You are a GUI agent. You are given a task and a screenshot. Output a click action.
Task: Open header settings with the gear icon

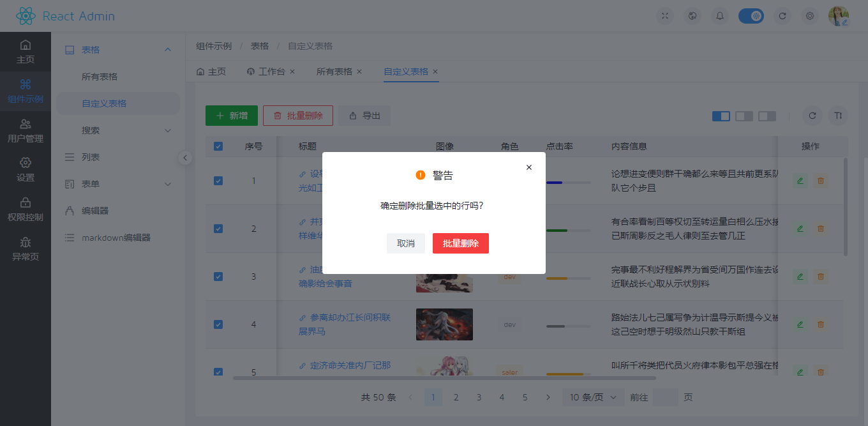click(810, 15)
